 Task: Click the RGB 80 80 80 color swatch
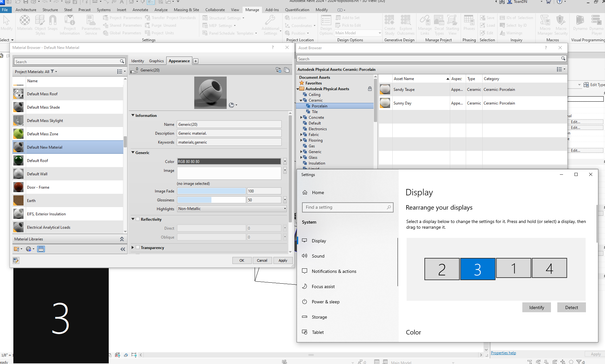pyautogui.click(x=229, y=161)
